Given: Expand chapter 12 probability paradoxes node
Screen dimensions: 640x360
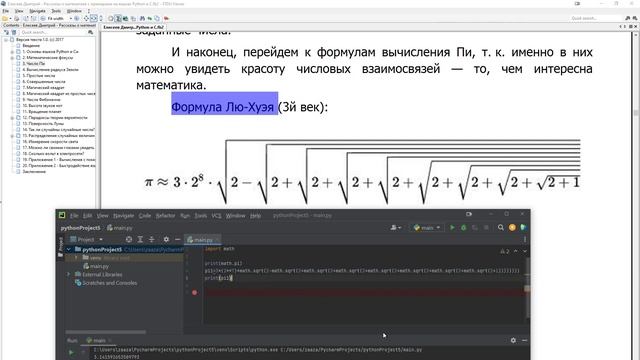Looking at the screenshot, I should (12, 118).
